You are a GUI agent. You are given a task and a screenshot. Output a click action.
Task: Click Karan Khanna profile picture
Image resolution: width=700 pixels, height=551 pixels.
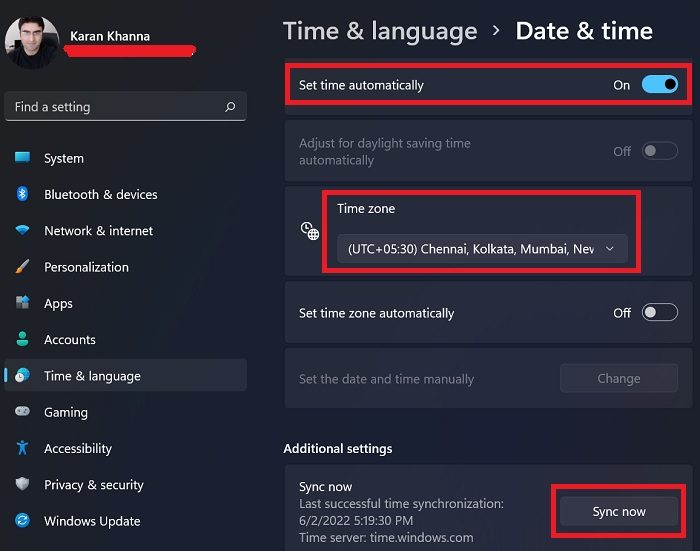(31, 41)
